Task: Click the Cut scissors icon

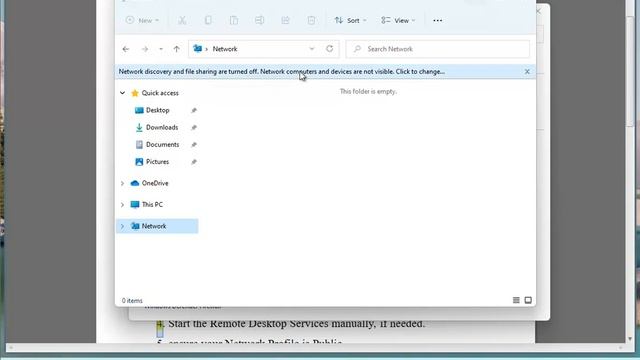Action: point(182,20)
